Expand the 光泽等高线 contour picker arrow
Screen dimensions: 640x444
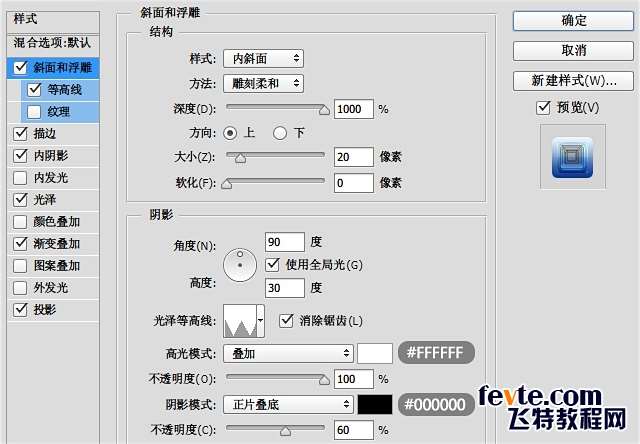tap(260, 321)
